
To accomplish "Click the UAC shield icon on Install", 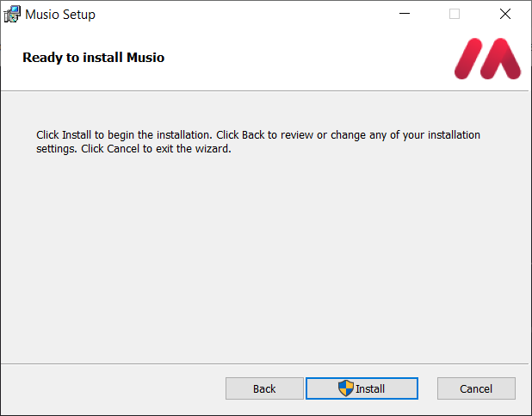I will 346,388.
